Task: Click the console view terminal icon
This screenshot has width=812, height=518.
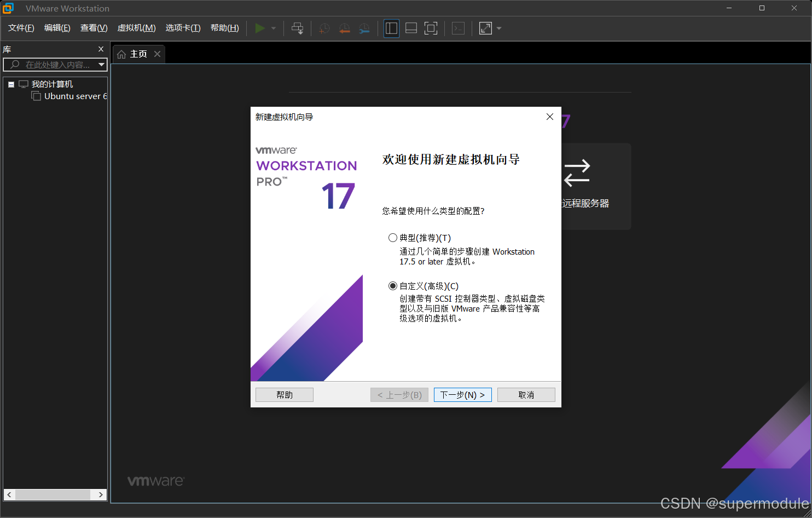Action: (459, 28)
